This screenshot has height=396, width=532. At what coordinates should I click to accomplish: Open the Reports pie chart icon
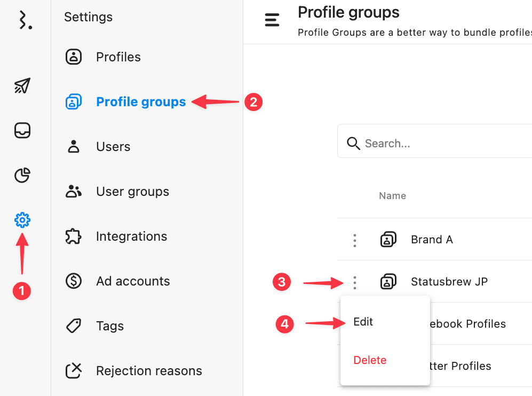coord(22,175)
